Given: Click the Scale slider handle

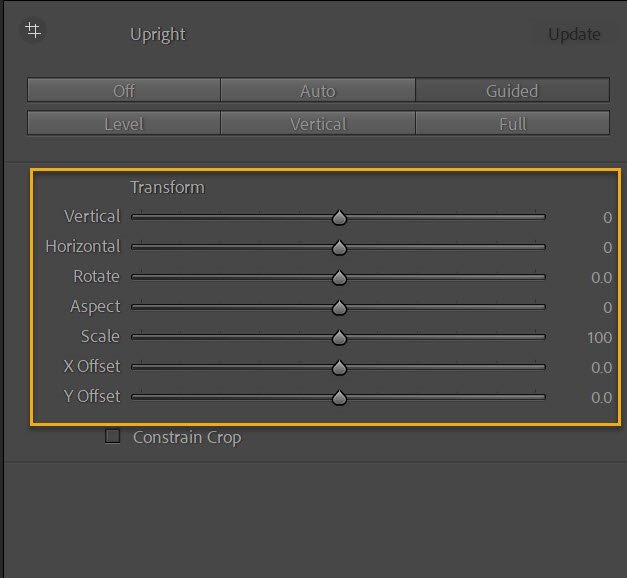Looking at the screenshot, I should pos(339,337).
